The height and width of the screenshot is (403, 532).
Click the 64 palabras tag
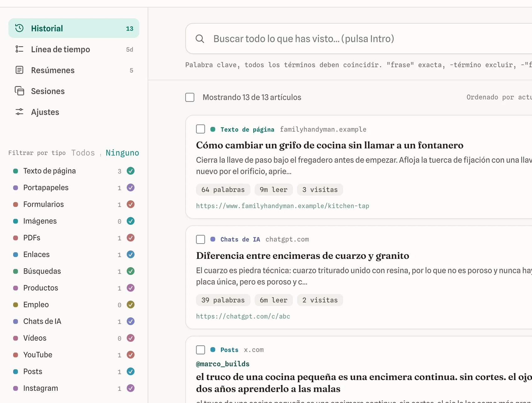point(223,189)
